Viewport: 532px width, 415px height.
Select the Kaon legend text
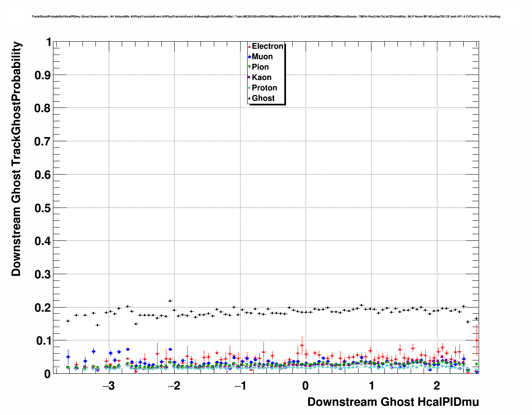pos(261,77)
